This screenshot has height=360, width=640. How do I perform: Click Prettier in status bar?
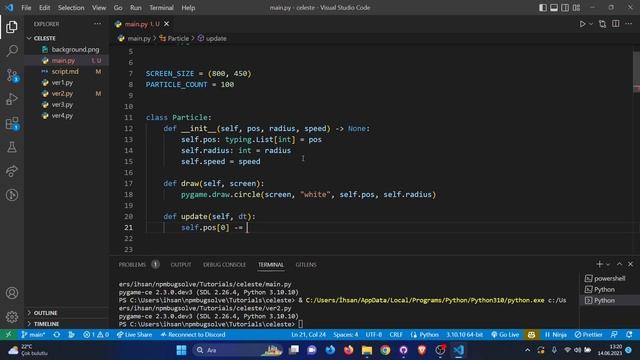[x=588, y=335]
